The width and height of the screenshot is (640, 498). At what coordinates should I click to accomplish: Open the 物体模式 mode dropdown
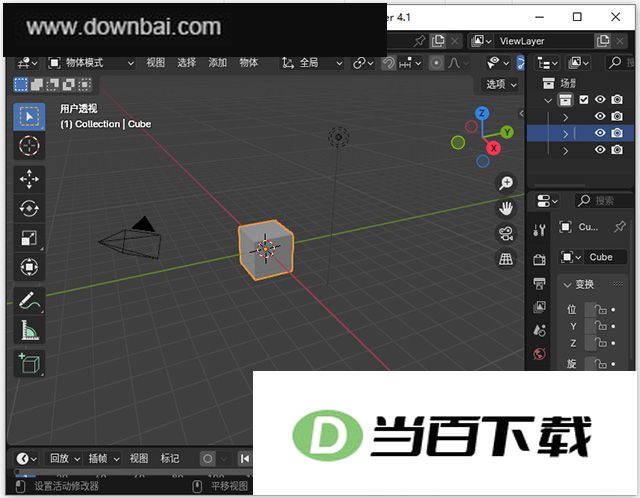(91, 63)
